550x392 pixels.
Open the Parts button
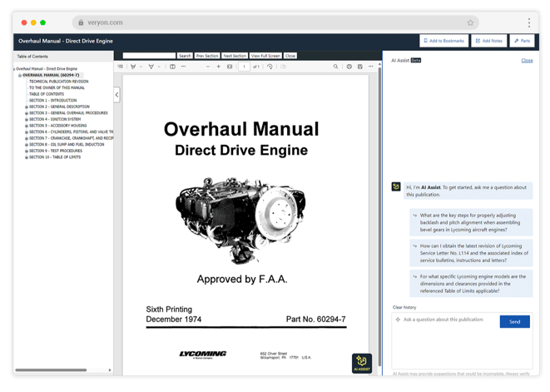(522, 41)
